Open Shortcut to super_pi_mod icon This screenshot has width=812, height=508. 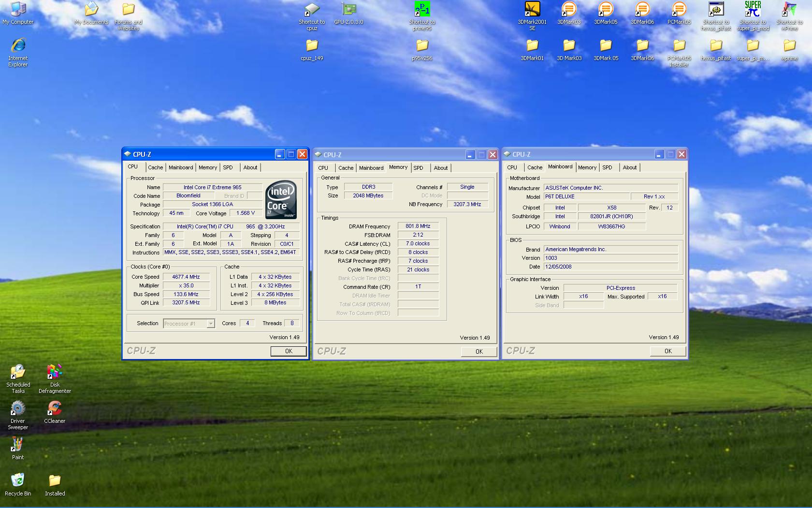point(753,16)
